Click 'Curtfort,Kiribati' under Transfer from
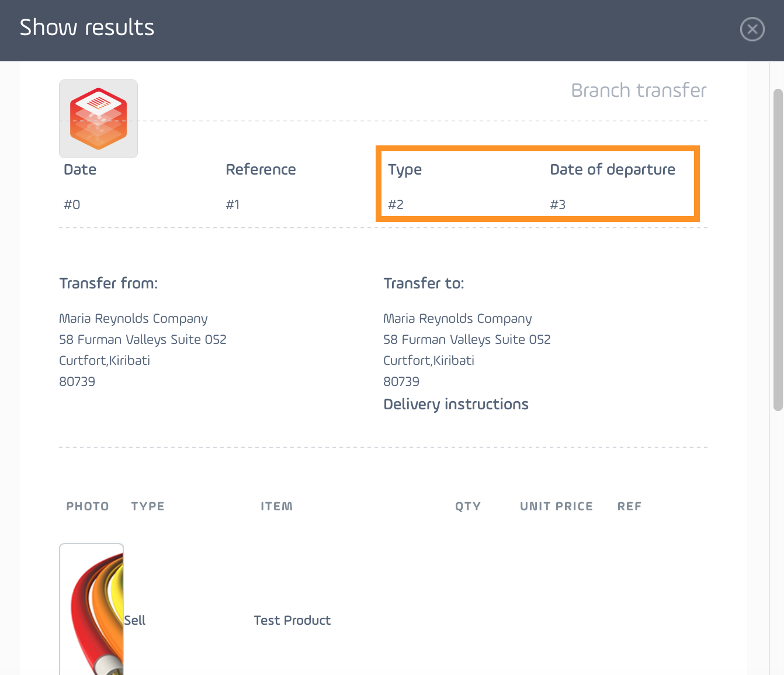784x675 pixels. 105,361
